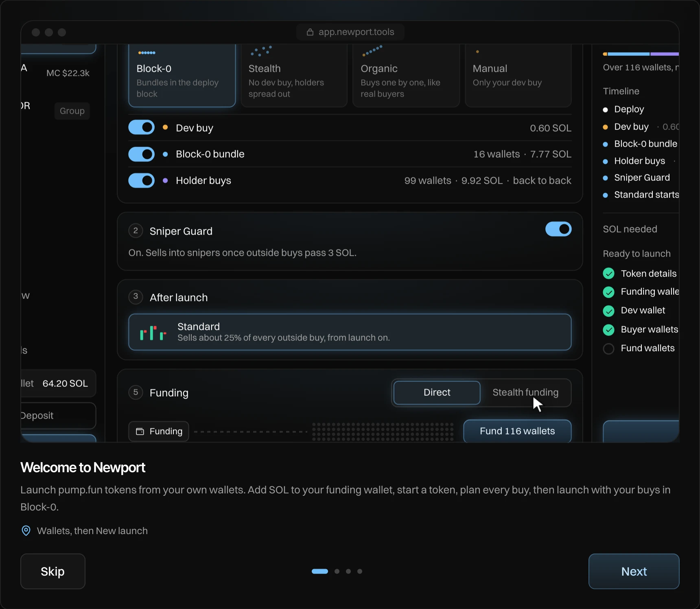Click the Buyer wallets green checkmark
Viewport: 700px width, 609px height.
(x=608, y=330)
